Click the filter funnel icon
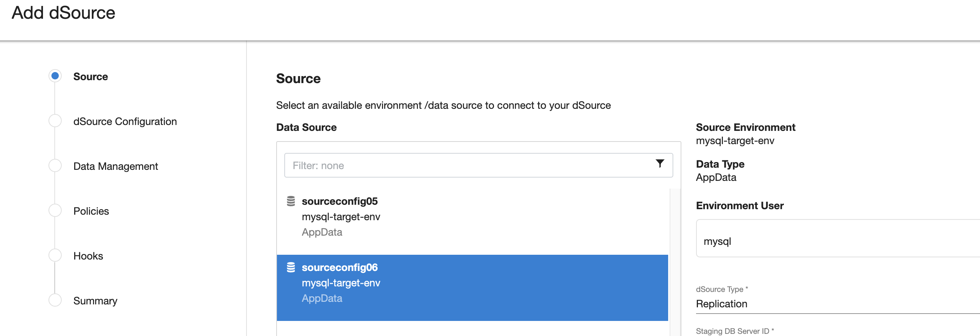The image size is (980, 336). point(660,164)
